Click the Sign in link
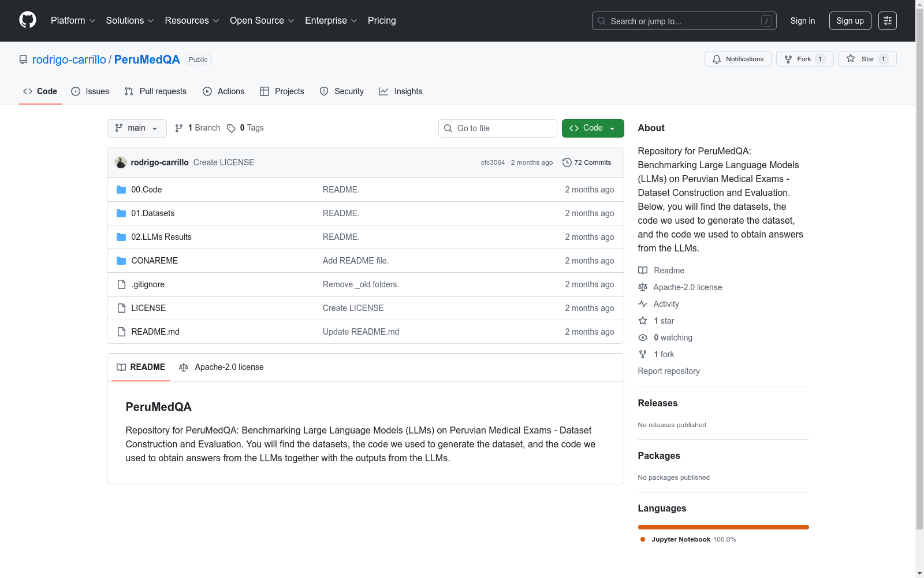The height and width of the screenshot is (578, 924). pyautogui.click(x=803, y=21)
